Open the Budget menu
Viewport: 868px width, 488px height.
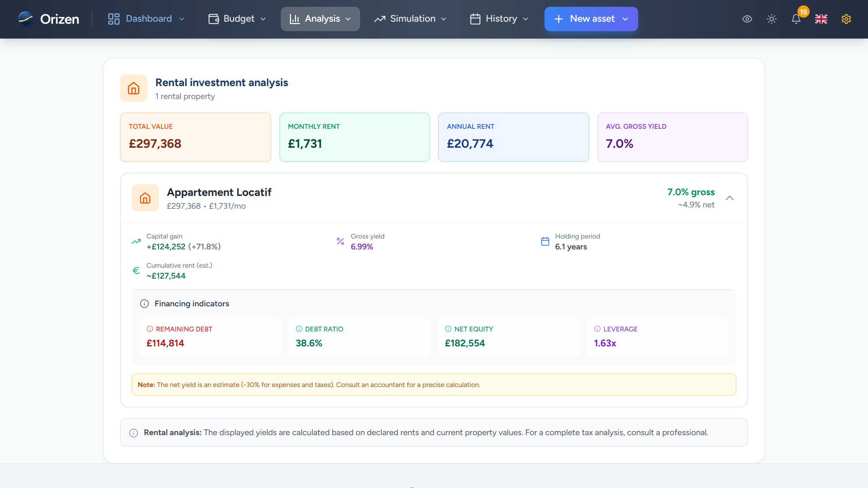[239, 19]
